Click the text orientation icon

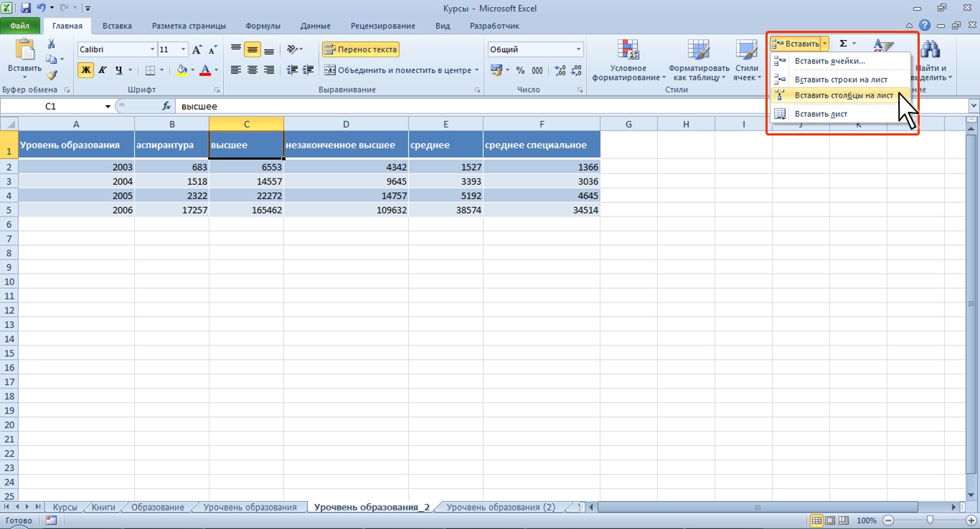pyautogui.click(x=292, y=49)
